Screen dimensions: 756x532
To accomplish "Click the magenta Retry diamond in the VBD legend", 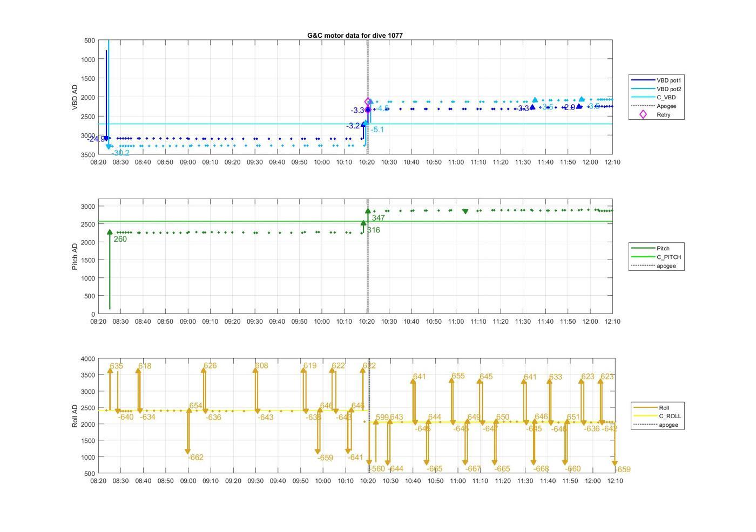I will tap(643, 114).
